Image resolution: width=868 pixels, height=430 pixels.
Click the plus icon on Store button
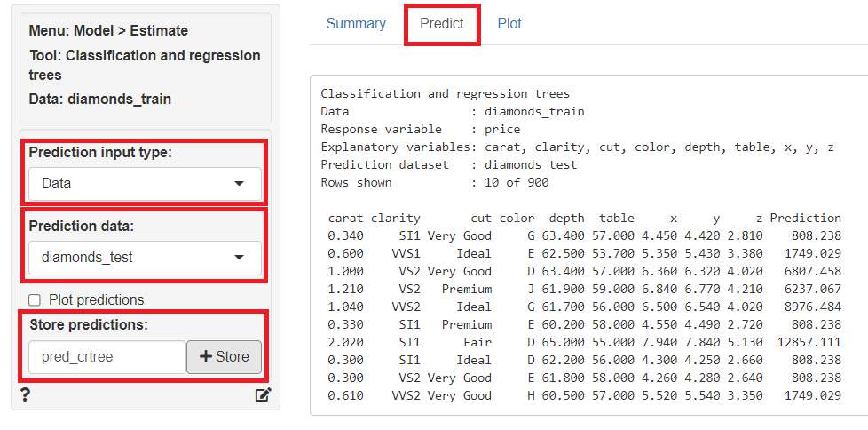tap(206, 356)
